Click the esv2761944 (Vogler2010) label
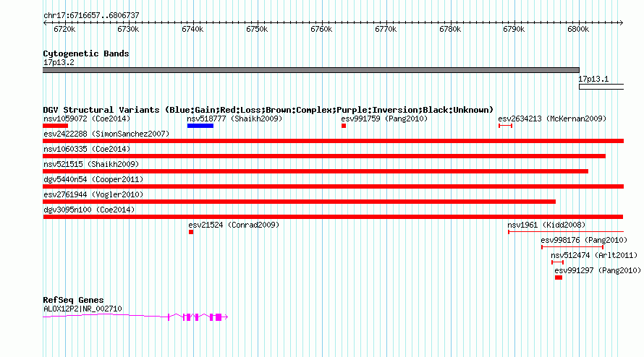 tap(93, 194)
